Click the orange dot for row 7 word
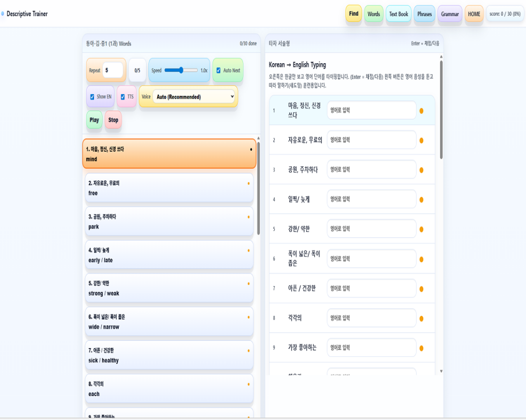Viewport: 526px width, 420px height. (421, 289)
